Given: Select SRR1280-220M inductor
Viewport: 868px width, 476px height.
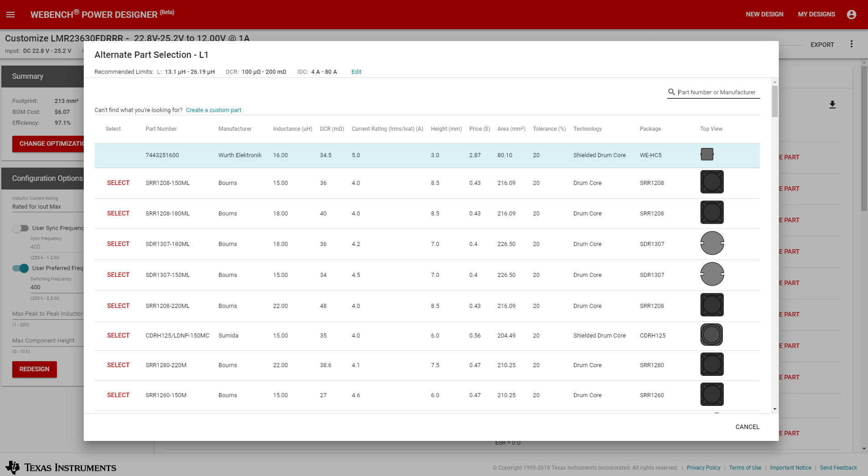Looking at the screenshot, I should click(x=118, y=365).
